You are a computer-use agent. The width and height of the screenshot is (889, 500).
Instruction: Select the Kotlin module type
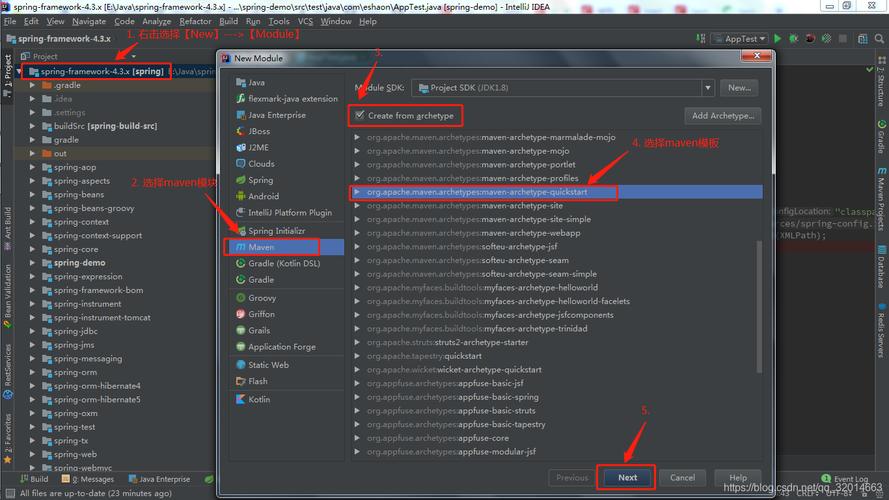(x=253, y=400)
